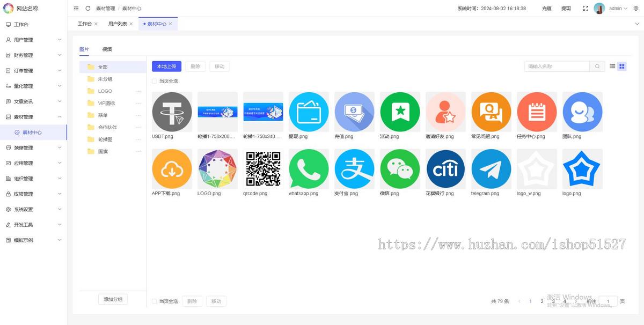The width and height of the screenshot is (644, 325).
Task: Click the page-jump number input
Action: pyautogui.click(x=608, y=301)
